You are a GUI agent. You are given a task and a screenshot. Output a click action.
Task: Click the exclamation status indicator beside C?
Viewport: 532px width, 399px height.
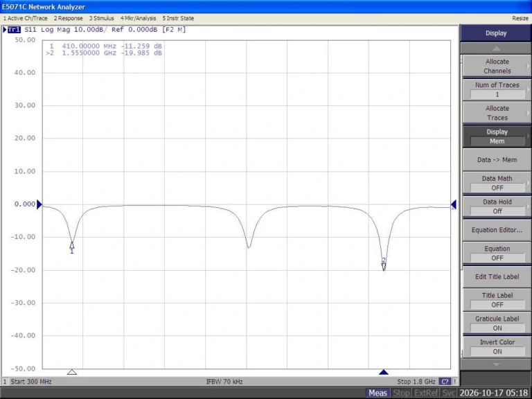coord(454,382)
